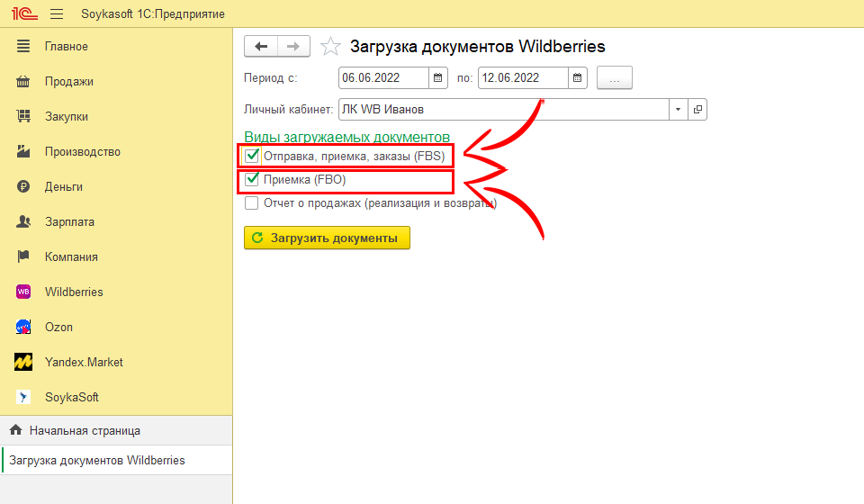This screenshot has height=504, width=864.
Task: Open the Личный кабинет record in new form
Action: click(697, 110)
